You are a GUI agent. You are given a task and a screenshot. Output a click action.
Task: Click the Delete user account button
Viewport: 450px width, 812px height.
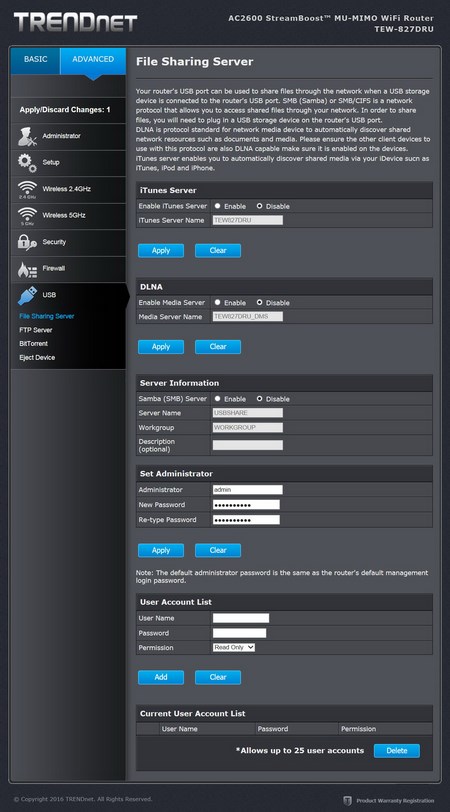coord(397,751)
